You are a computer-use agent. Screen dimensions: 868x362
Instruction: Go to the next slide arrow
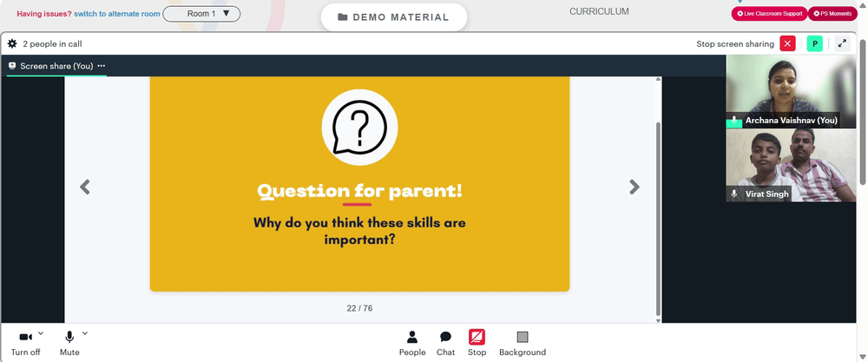point(635,188)
